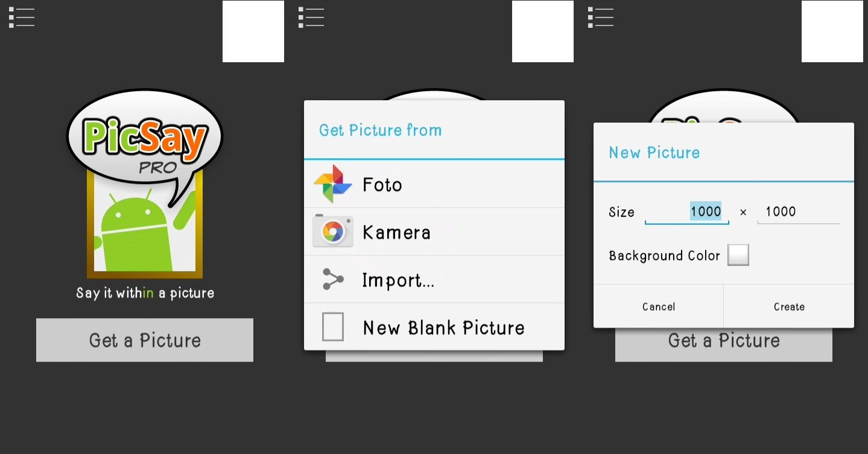Viewport: 868px width, 454px height.
Task: Click the blank page icon beside New Blank Picture
Action: click(x=332, y=327)
